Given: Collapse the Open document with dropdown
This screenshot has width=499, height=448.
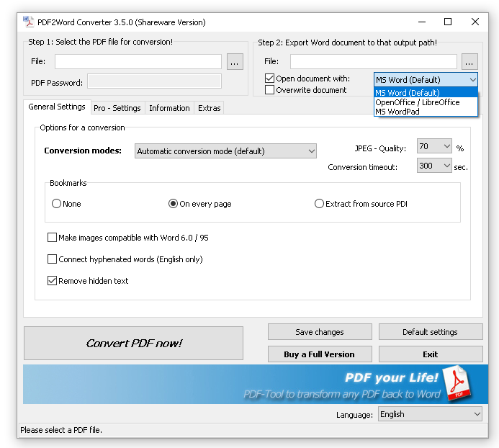Looking at the screenshot, I should tap(426, 80).
